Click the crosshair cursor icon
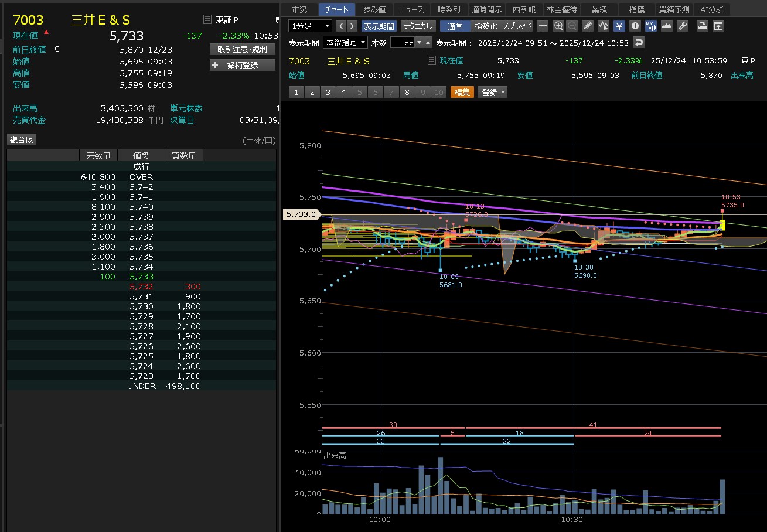767x532 pixels. click(543, 26)
